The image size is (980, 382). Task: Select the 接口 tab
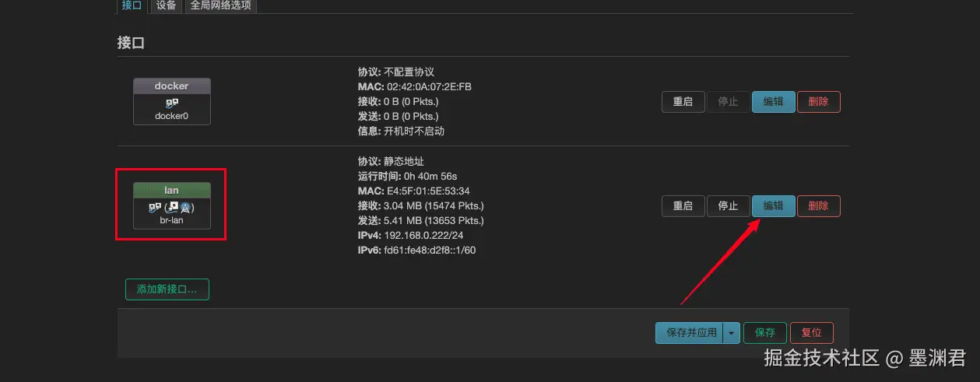click(132, 5)
